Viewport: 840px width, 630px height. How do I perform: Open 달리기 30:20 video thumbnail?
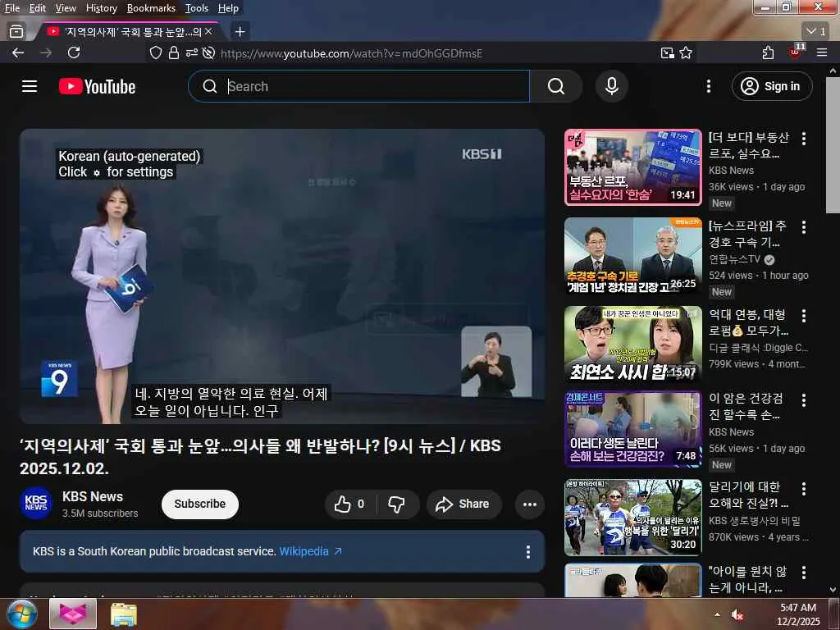pyautogui.click(x=633, y=518)
